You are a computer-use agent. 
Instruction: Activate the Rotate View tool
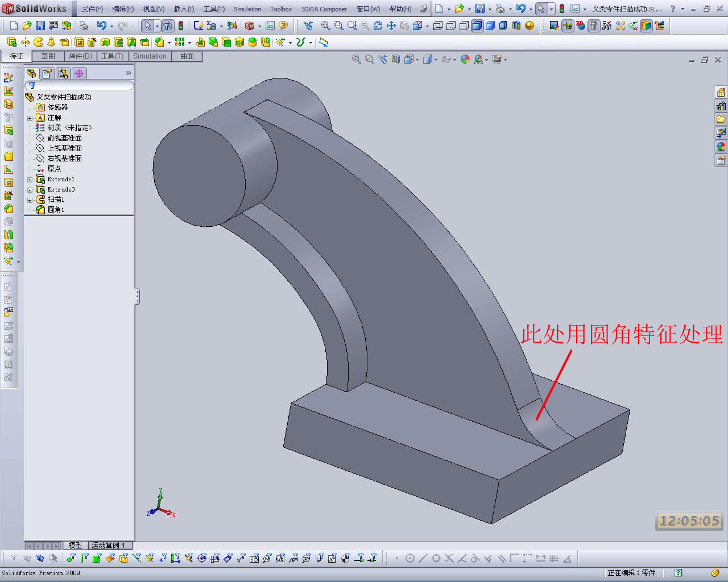[x=378, y=26]
